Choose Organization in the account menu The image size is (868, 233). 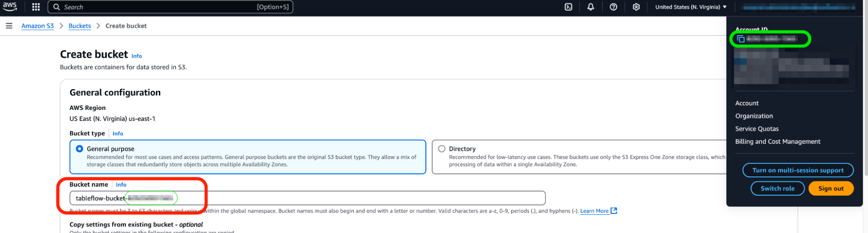point(754,116)
